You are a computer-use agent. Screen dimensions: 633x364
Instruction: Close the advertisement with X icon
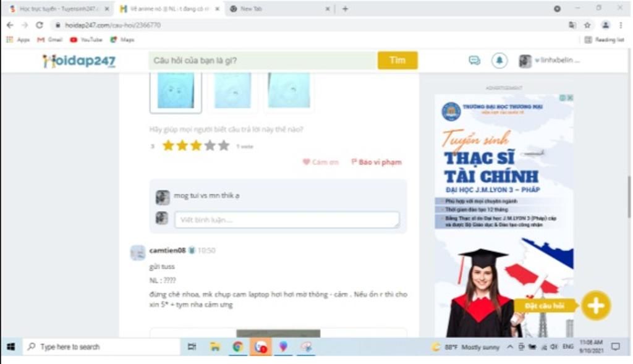click(570, 98)
